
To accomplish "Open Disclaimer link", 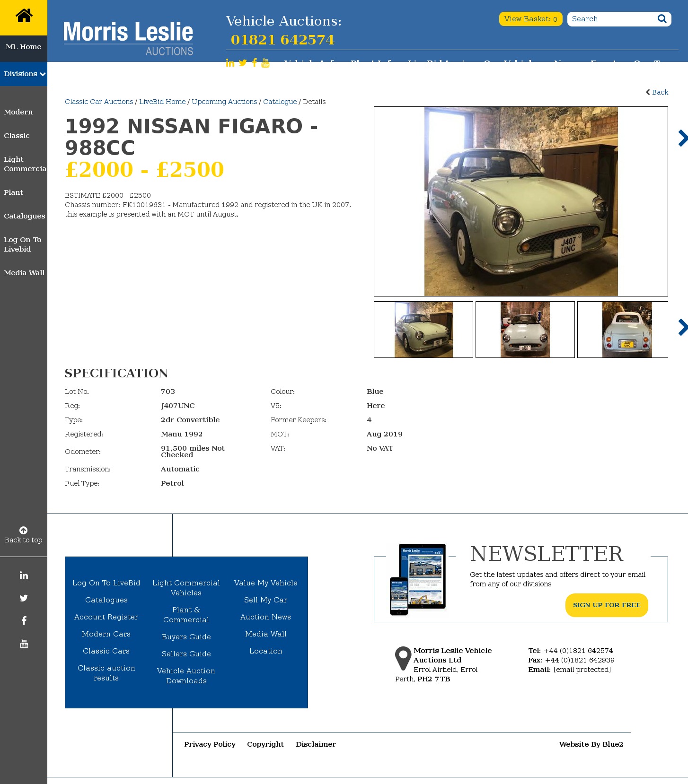I will (x=316, y=744).
